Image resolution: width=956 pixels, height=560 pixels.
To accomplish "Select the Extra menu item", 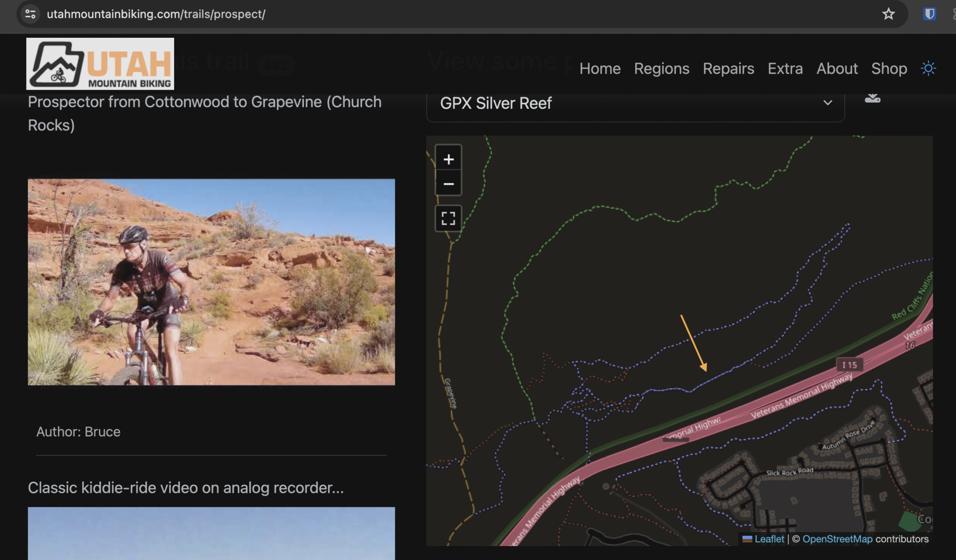I will click(x=785, y=69).
